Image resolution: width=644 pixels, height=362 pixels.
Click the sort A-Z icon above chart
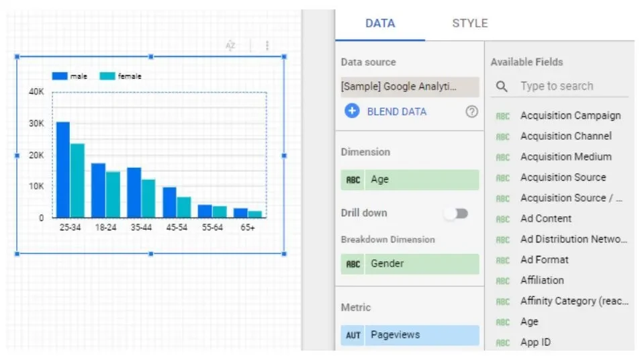pos(230,45)
